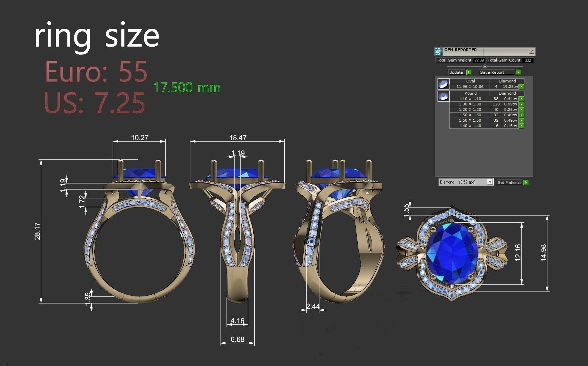Click the gem count cell 16
This screenshot has height=366, width=588.
pos(496,126)
